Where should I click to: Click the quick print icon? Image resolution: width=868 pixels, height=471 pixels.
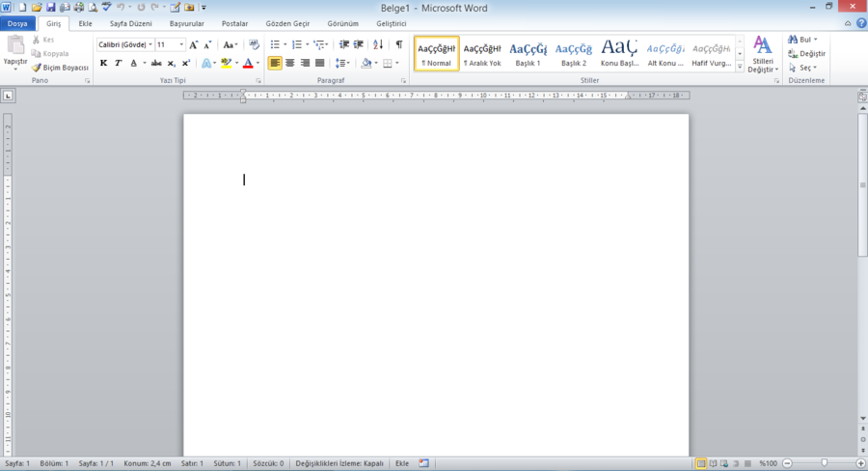click(79, 7)
